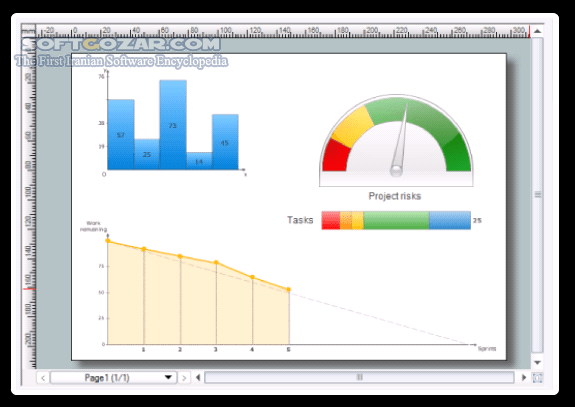Image resolution: width=575 pixels, height=407 pixels.
Task: Click the vertical scrollbar thumb
Action: point(538,195)
